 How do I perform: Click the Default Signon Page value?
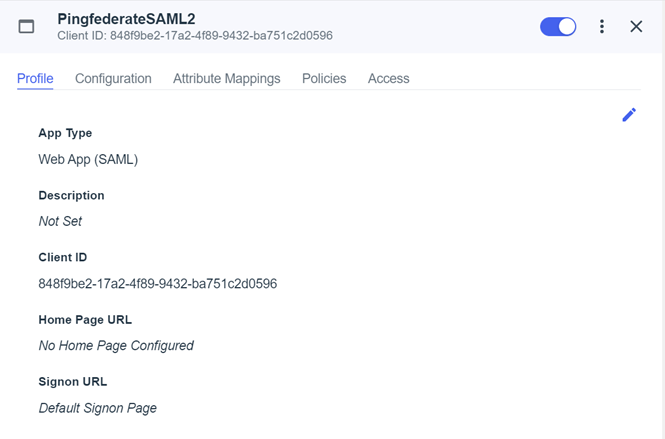tap(98, 408)
